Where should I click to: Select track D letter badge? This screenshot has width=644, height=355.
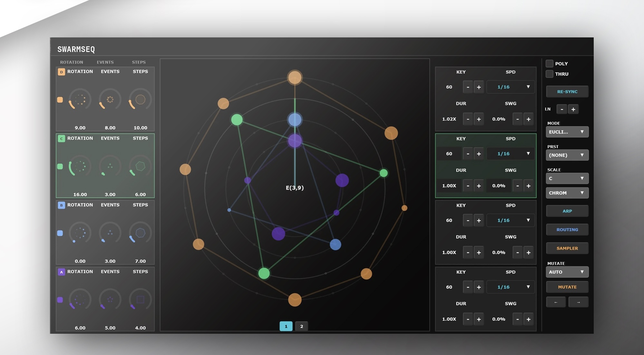61,72
